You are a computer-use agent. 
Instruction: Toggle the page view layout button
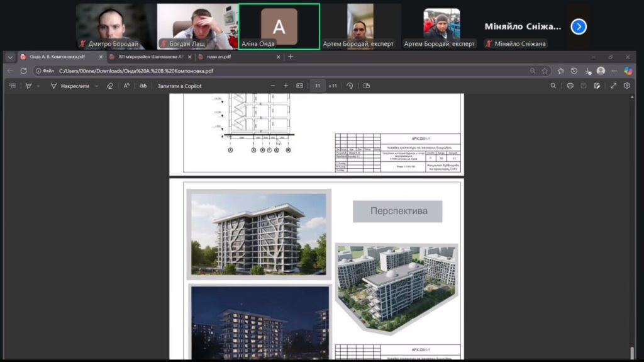[x=367, y=86]
